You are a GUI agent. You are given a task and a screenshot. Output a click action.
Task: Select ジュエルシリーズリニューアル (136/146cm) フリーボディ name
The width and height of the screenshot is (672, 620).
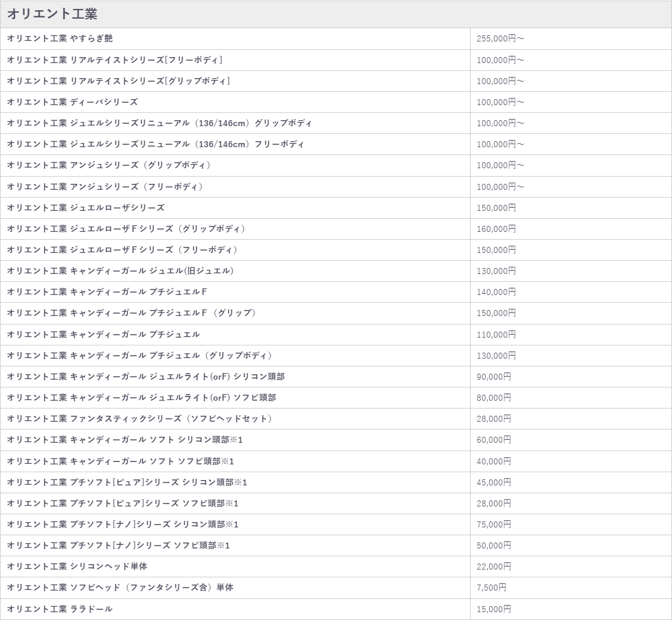(155, 144)
